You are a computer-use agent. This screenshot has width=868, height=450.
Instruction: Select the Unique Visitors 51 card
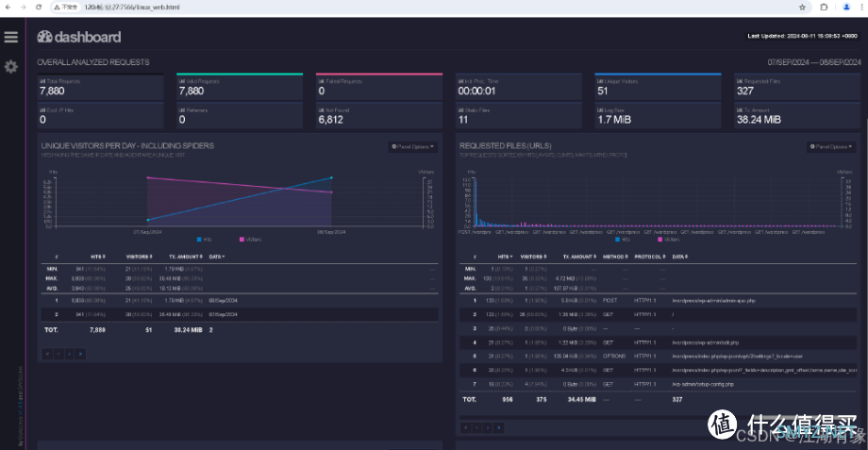[x=659, y=87]
